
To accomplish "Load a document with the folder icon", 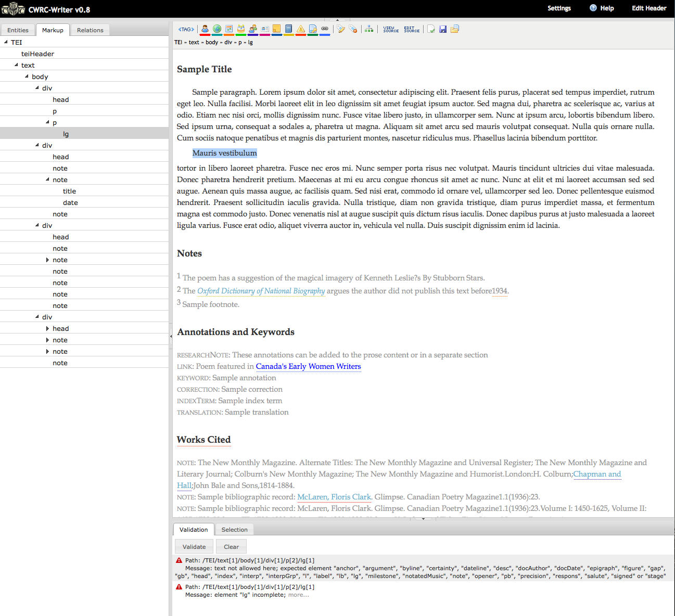I will click(x=455, y=29).
